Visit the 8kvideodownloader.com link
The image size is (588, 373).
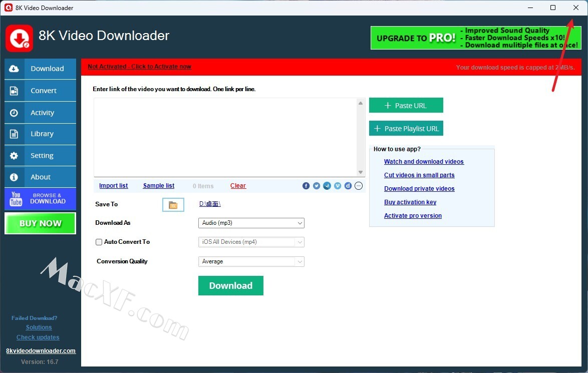(41, 351)
